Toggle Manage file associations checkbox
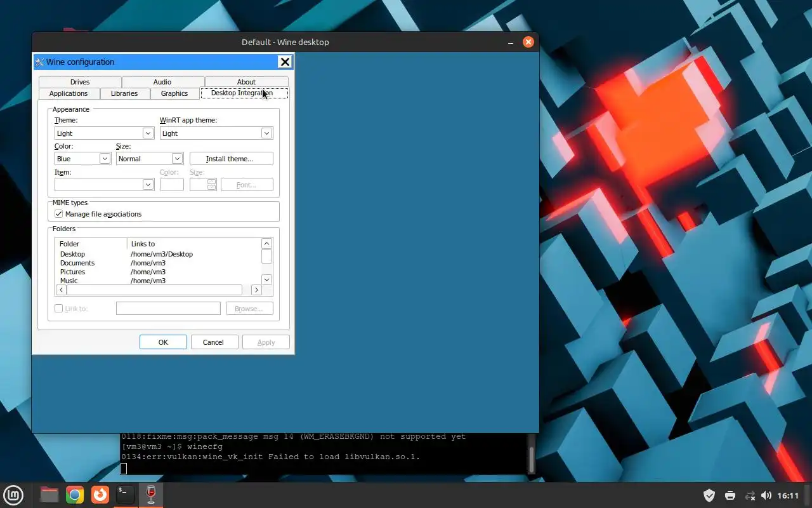 click(x=59, y=214)
